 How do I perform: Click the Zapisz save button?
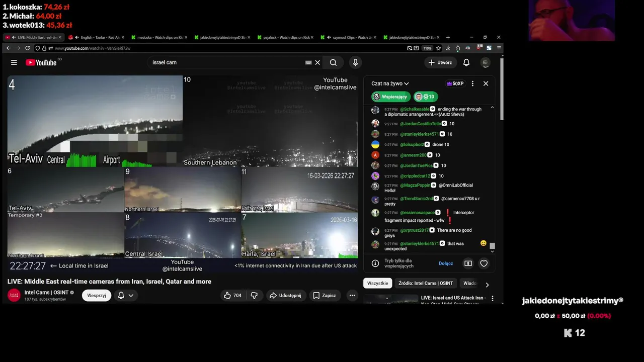(325, 296)
